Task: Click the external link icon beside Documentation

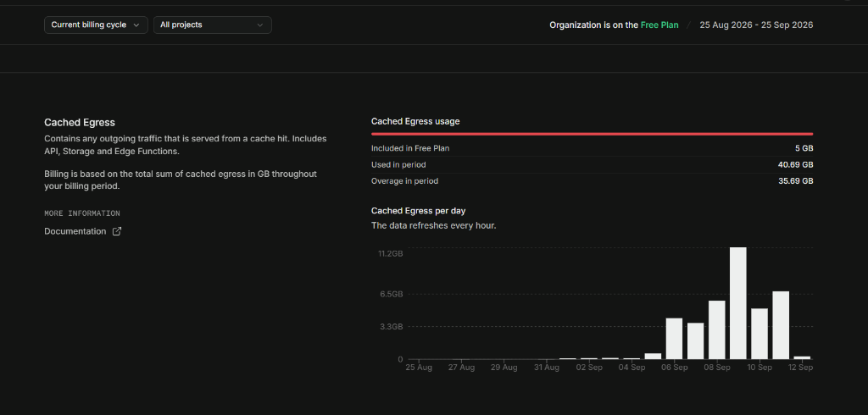Action: tap(117, 231)
